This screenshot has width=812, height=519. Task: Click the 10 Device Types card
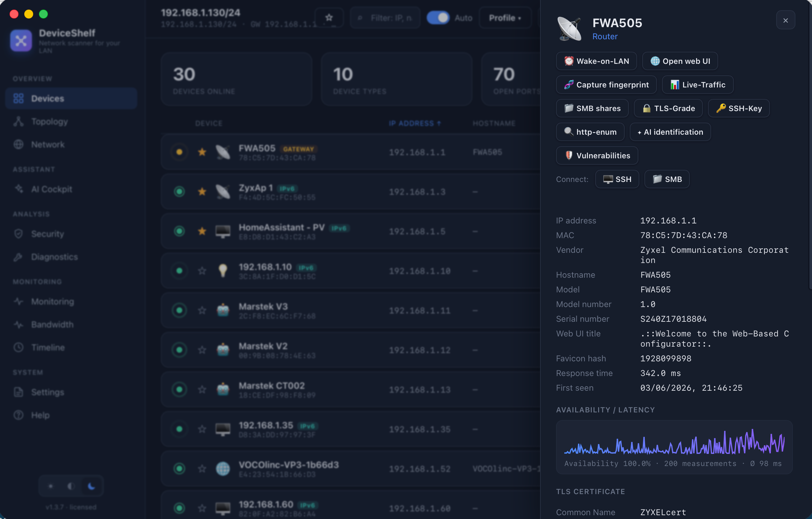[396, 79]
